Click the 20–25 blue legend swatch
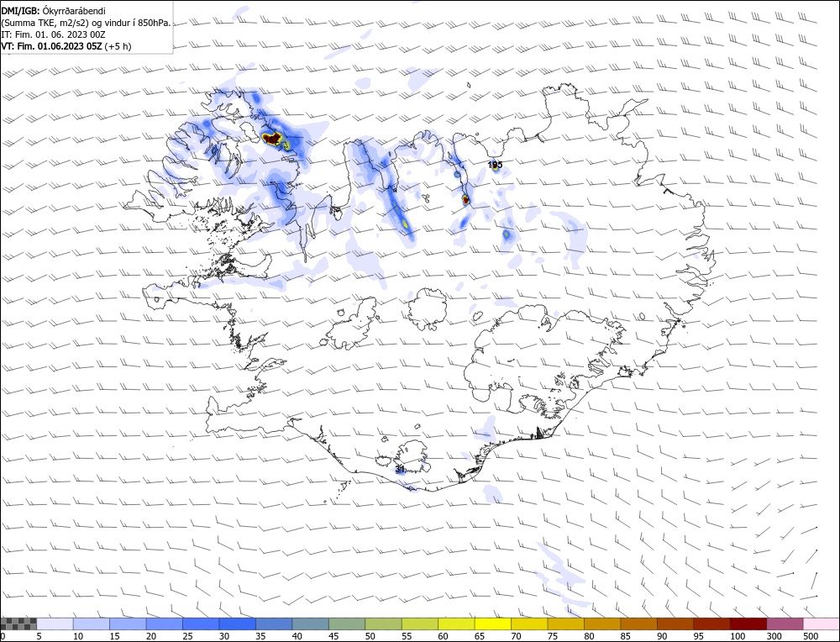 (165, 624)
